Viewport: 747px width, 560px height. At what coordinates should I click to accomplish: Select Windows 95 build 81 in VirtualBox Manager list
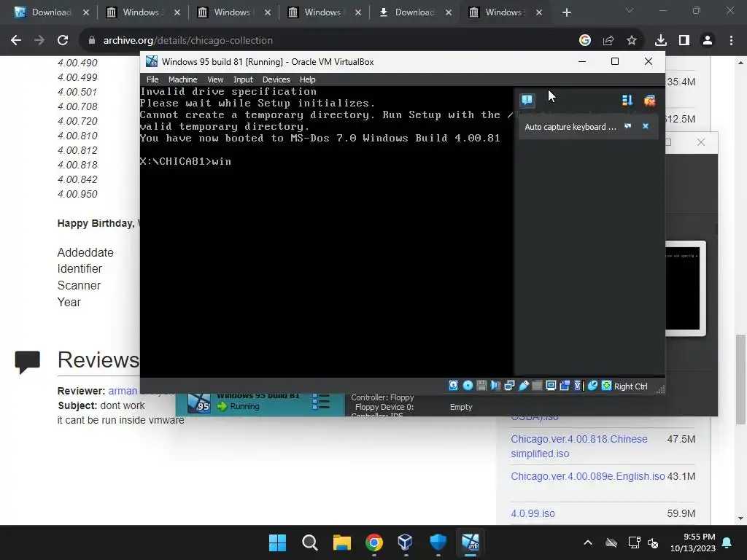[260, 404]
